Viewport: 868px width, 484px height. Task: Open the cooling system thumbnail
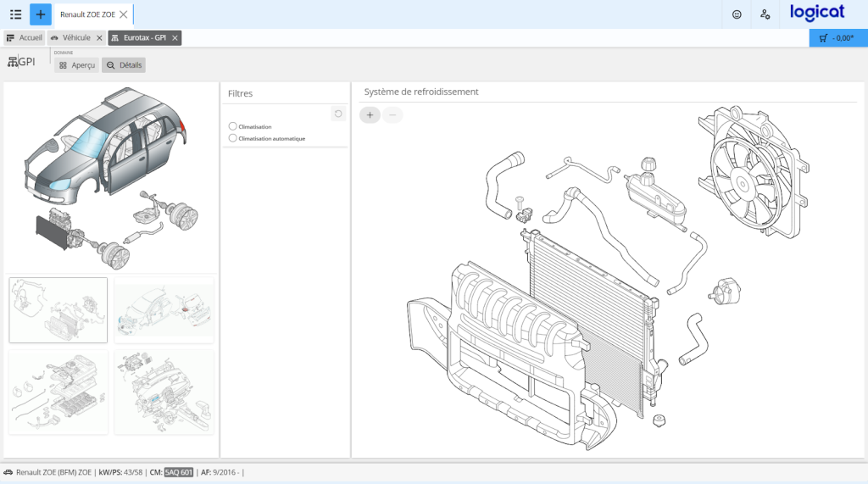point(58,310)
